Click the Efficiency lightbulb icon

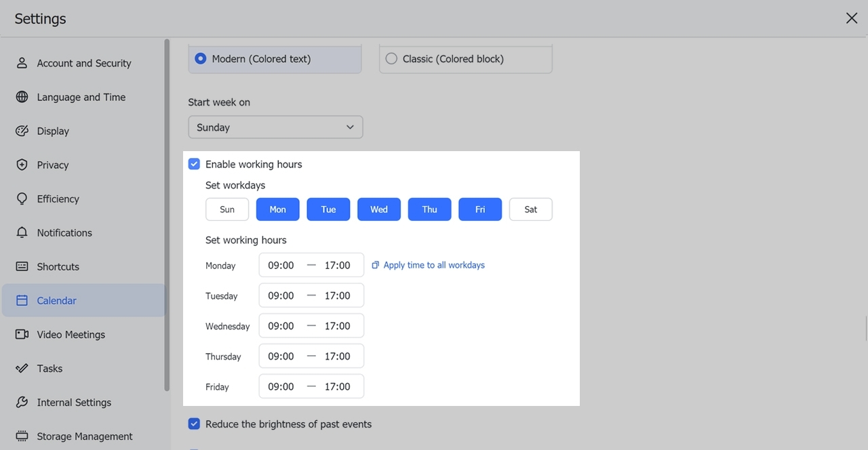tap(22, 199)
